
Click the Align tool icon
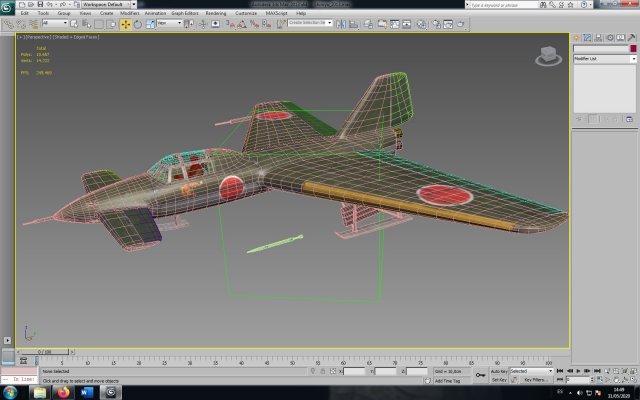[353, 24]
